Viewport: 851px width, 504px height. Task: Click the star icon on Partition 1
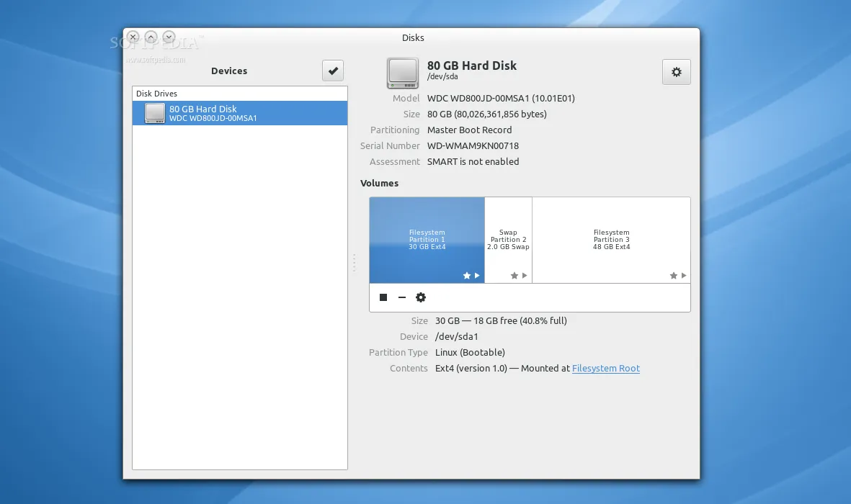pyautogui.click(x=466, y=275)
